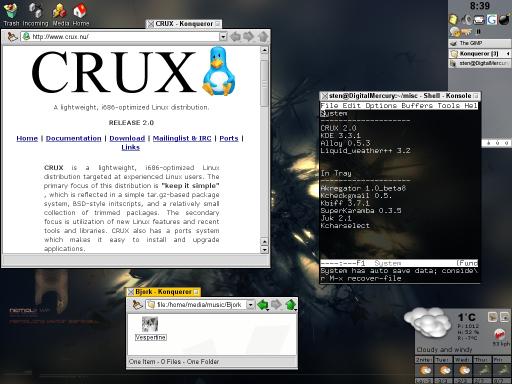This screenshot has width=512, height=384.
Task: Click the pause tray icon
Action: pos(479,32)
